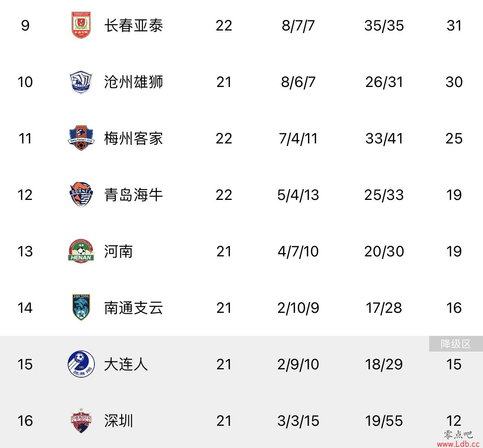Select the rank 16 row number
This screenshot has height=448, width=483.
25,421
